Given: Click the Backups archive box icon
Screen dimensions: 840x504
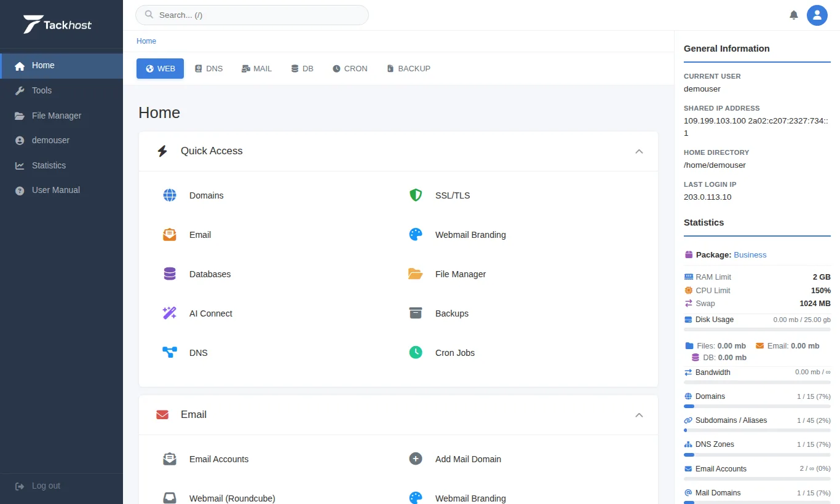Looking at the screenshot, I should click(416, 313).
